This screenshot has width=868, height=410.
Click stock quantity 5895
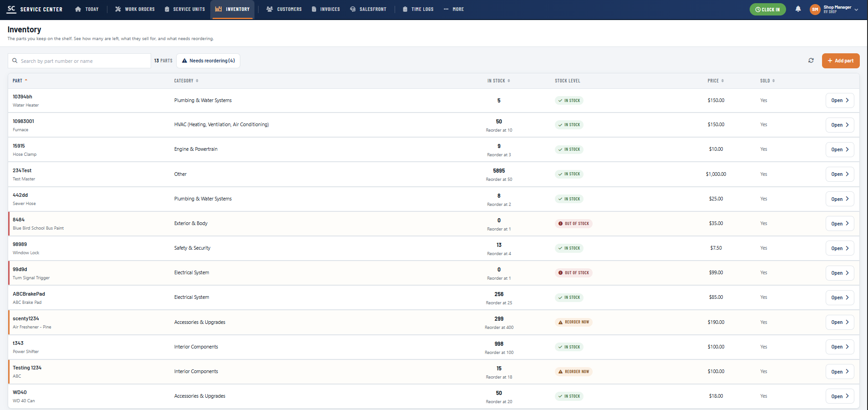[499, 171]
